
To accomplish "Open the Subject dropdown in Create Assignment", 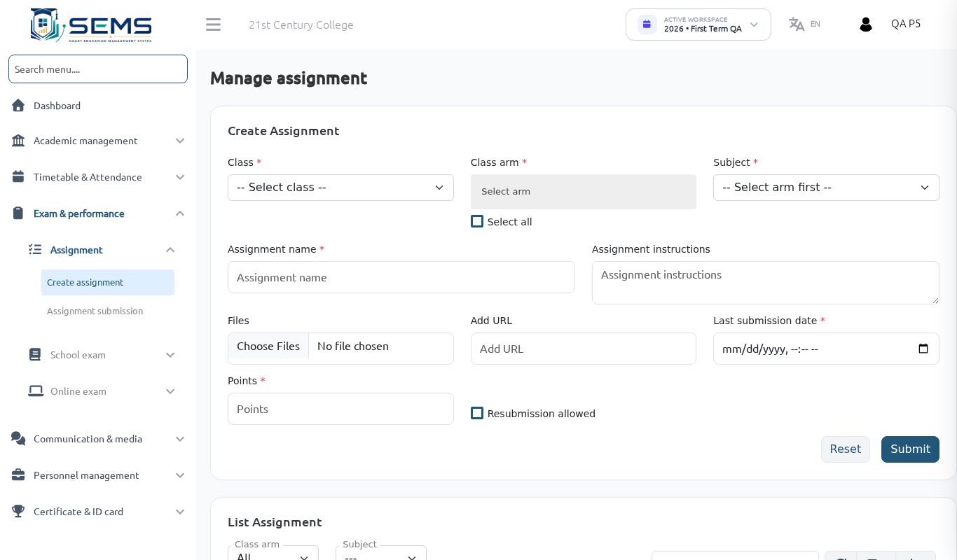I will 826,188.
